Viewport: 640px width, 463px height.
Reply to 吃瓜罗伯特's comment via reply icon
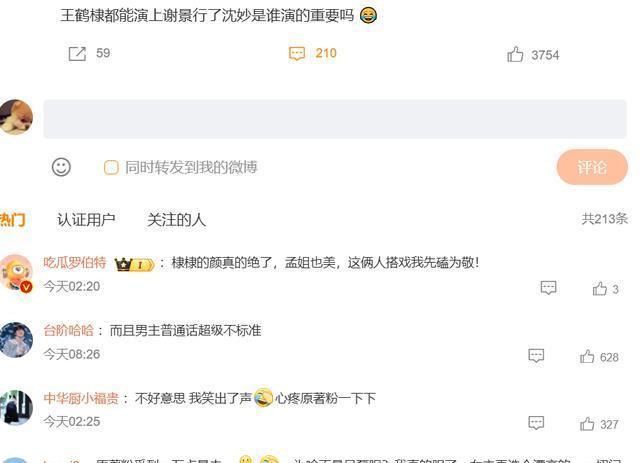coord(548,288)
